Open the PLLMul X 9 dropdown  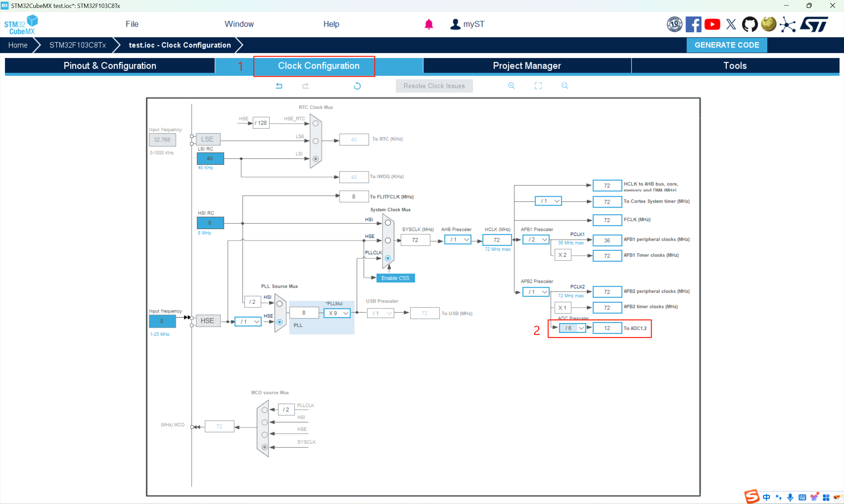(x=337, y=313)
